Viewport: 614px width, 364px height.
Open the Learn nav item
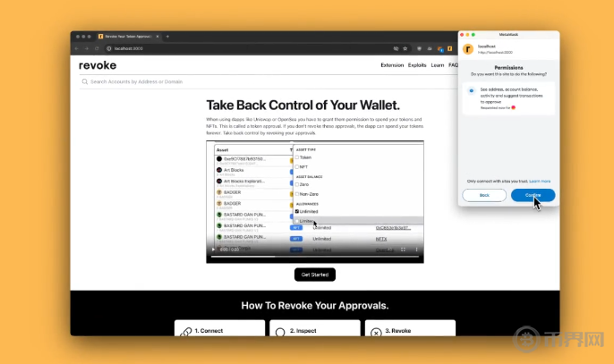438,65
